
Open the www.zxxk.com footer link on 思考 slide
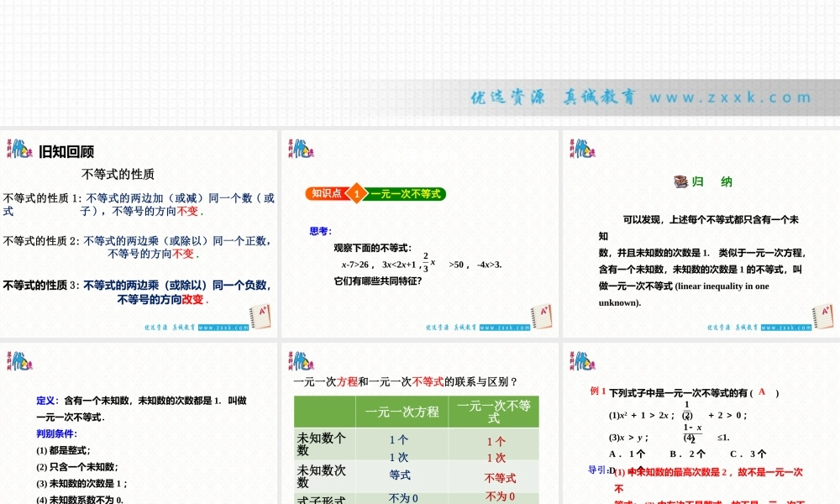point(505,328)
